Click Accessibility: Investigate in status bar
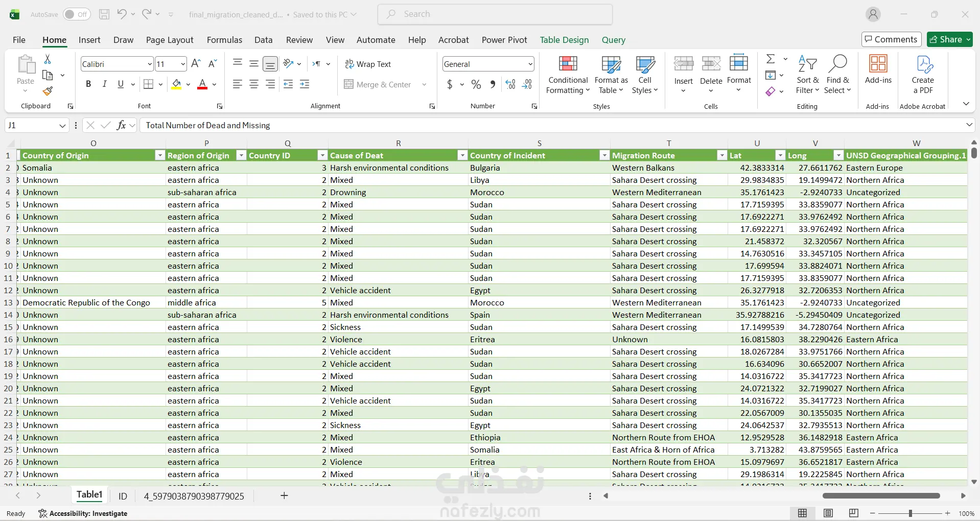Screen dimensions: 980x521 coord(83,513)
